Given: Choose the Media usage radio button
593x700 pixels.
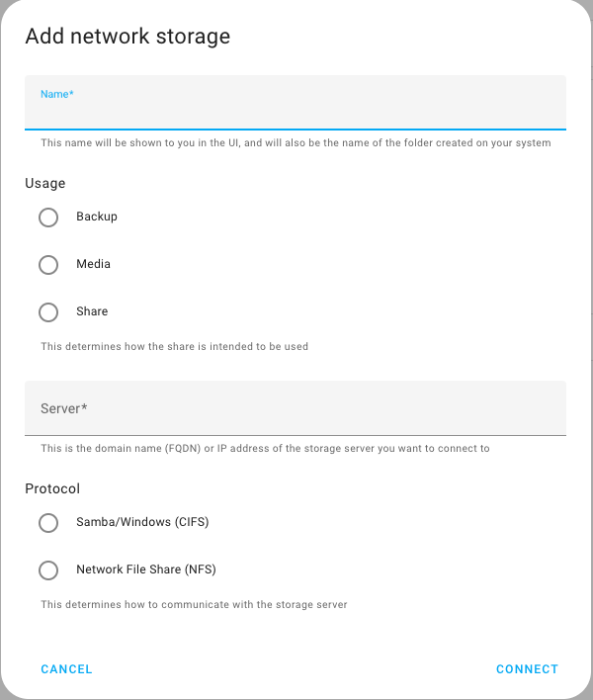Looking at the screenshot, I should (48, 265).
